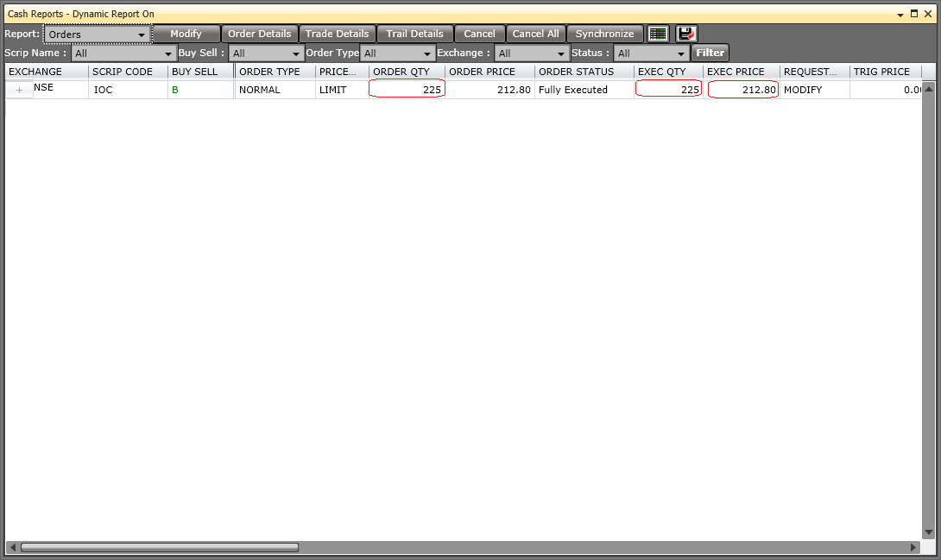
Task: Sort by the EXEC PRICE column header
Action: (742, 72)
